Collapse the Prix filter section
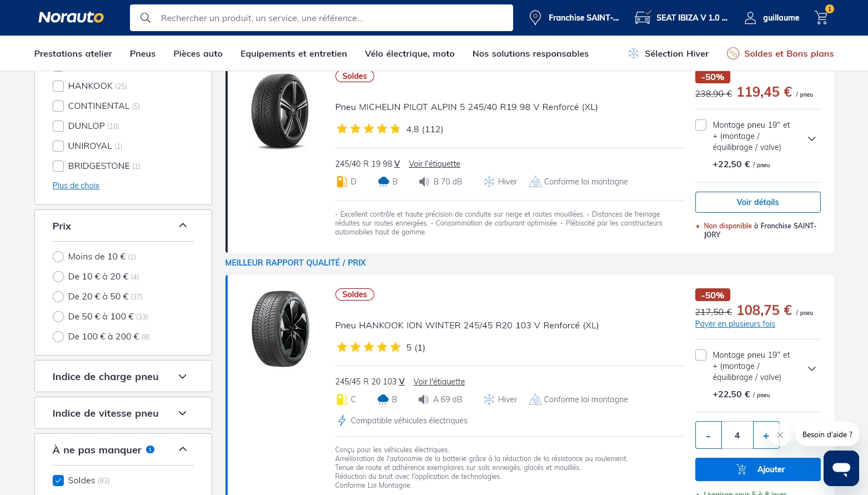Viewport: 868px width, 495px height. tap(183, 226)
